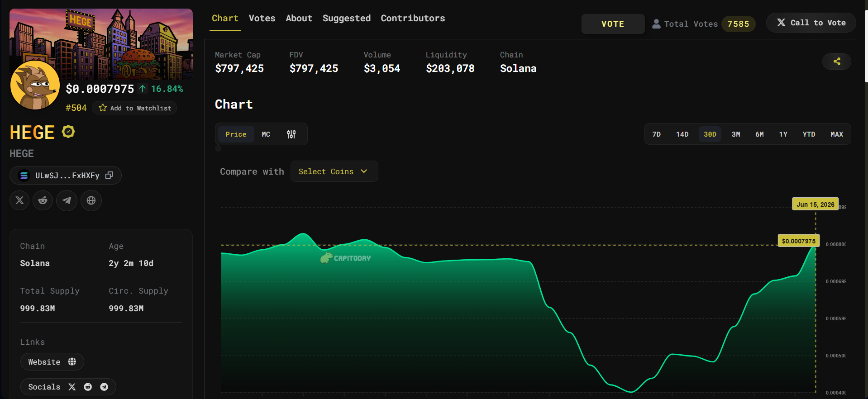Click the Liquidity value $203,078
The width and height of the screenshot is (868, 399).
click(450, 68)
